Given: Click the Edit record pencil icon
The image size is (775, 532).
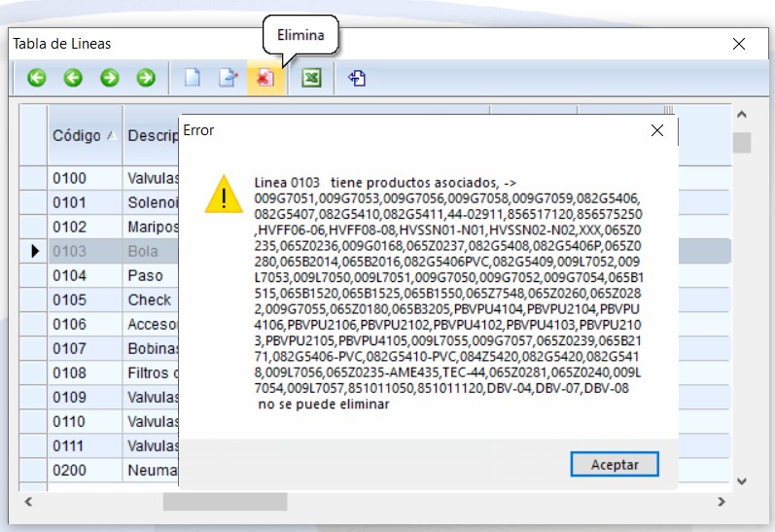Looking at the screenshot, I should click(x=229, y=78).
